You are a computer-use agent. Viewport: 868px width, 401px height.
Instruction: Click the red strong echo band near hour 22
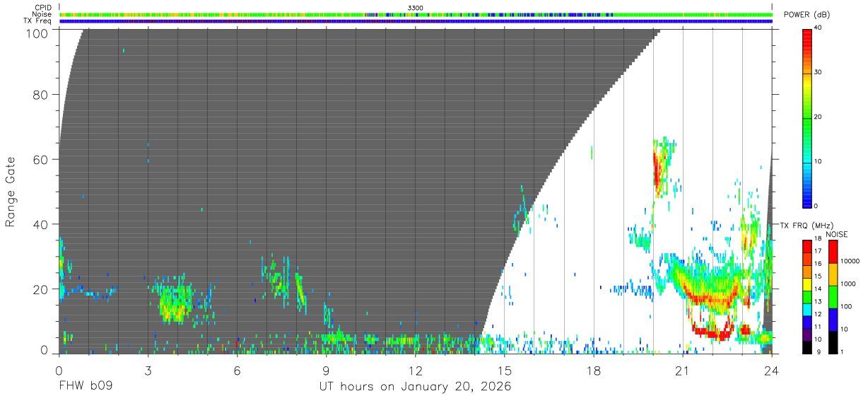click(x=712, y=331)
